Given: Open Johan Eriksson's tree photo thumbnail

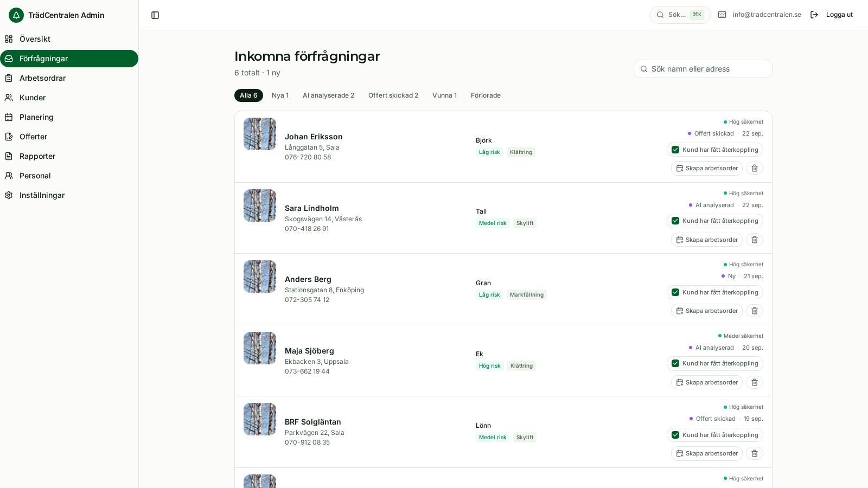Looking at the screenshot, I should tap(260, 134).
